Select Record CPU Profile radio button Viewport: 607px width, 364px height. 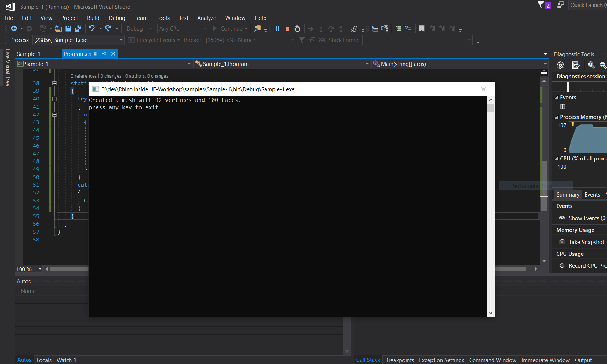coord(562,265)
